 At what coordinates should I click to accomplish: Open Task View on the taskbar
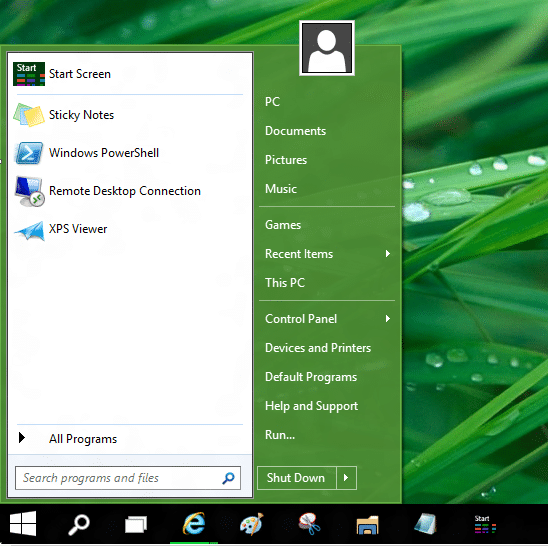coord(136,524)
